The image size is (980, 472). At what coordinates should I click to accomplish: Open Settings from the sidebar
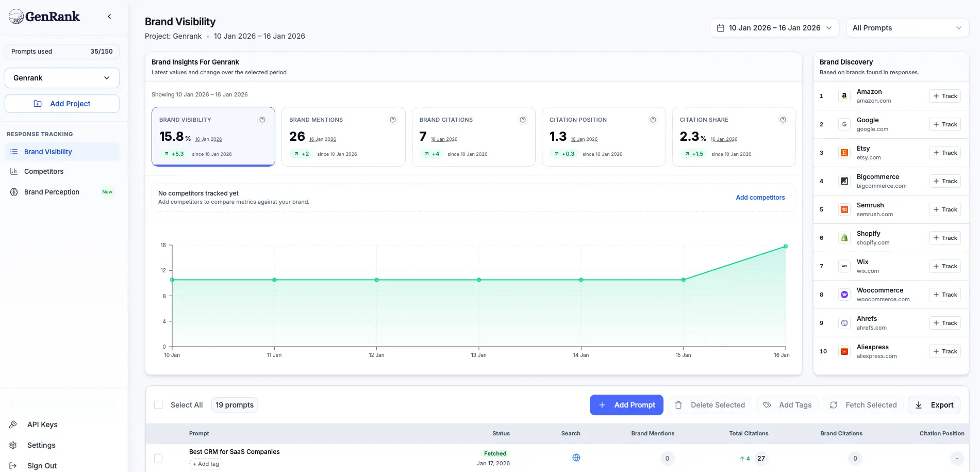(41, 445)
